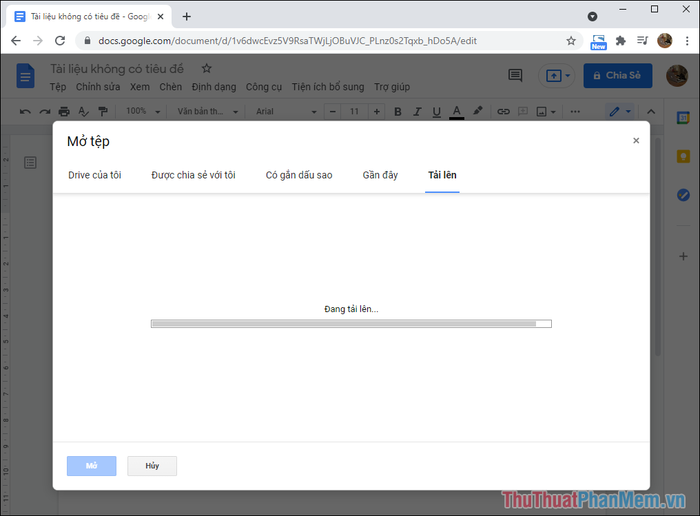Click the font size field showing 11

pyautogui.click(x=354, y=112)
